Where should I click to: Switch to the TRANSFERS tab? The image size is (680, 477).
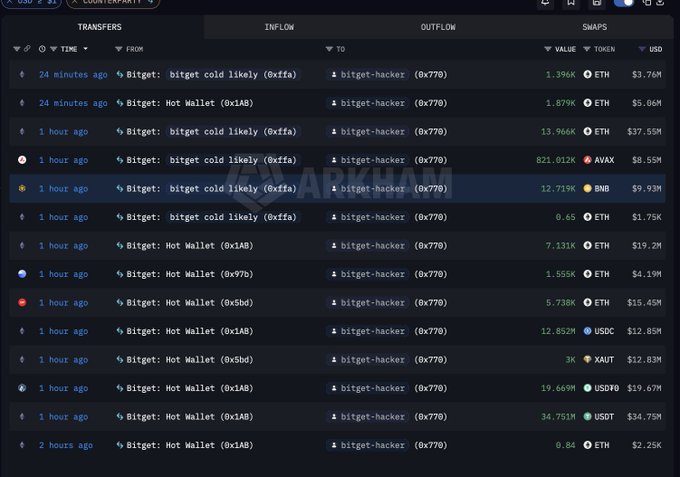[100, 27]
